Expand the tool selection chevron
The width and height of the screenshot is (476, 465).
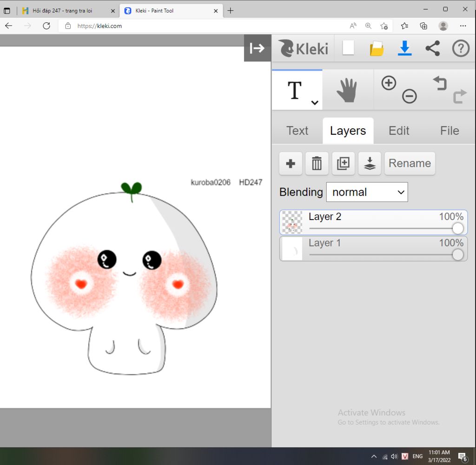[315, 103]
